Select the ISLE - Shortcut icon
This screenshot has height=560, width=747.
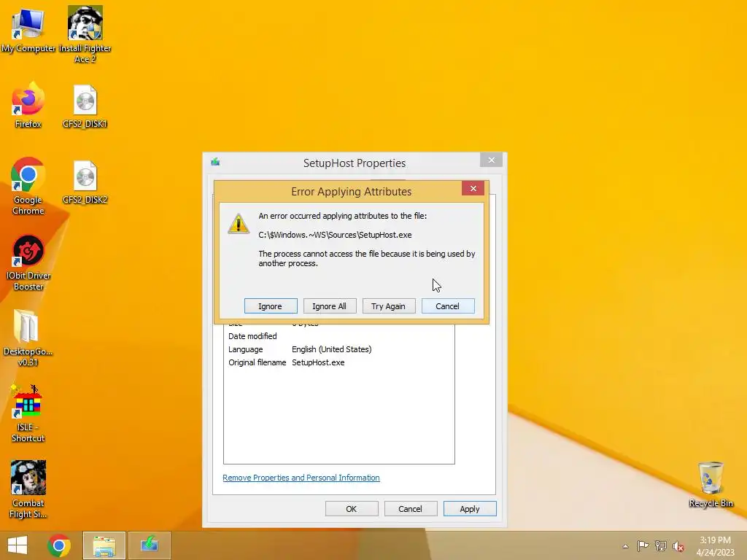point(28,413)
